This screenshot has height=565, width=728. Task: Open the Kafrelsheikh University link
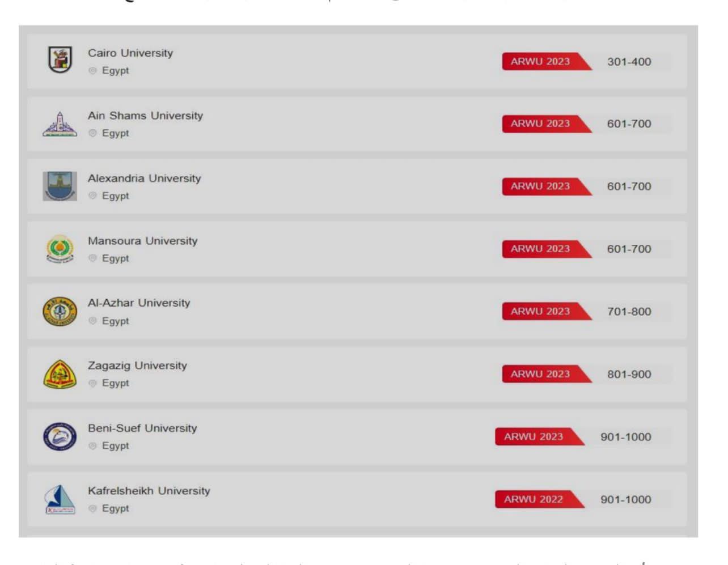coord(149,491)
